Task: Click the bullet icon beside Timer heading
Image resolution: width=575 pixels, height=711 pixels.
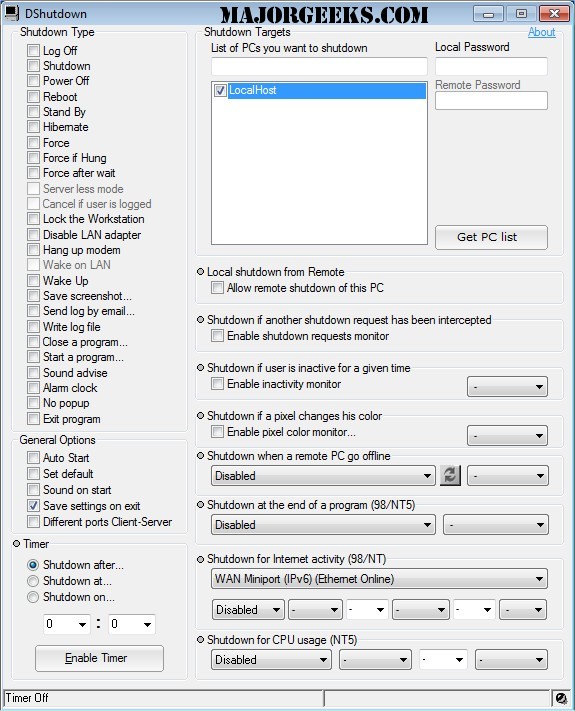Action: (16, 543)
